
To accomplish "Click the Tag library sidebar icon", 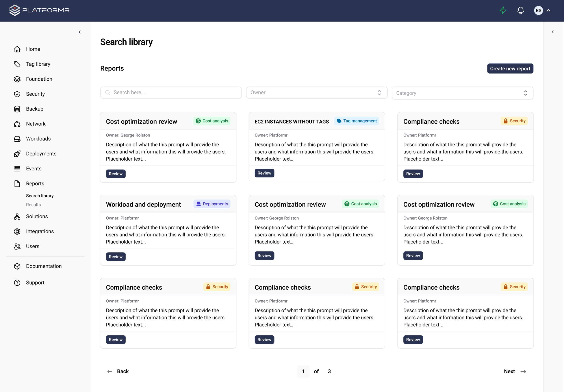I will (17, 64).
